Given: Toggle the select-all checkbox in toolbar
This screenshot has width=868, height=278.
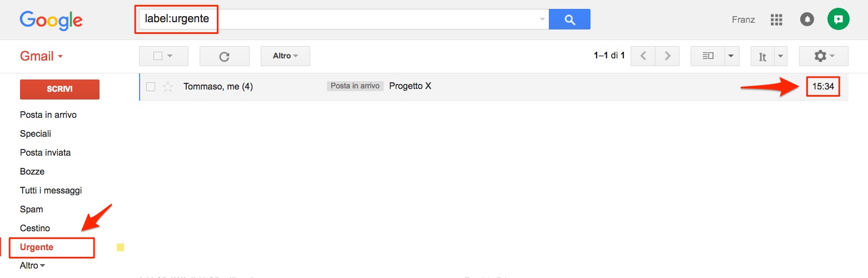Looking at the screenshot, I should (x=157, y=56).
